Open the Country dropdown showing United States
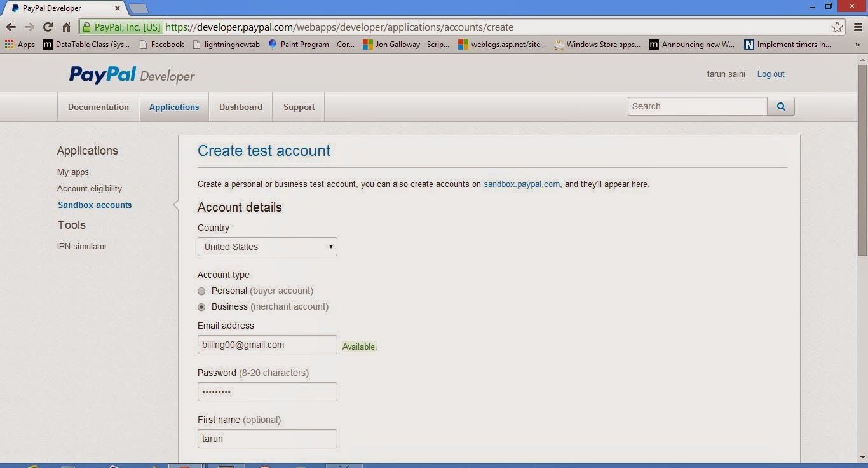This screenshot has height=468, width=868. [268, 247]
